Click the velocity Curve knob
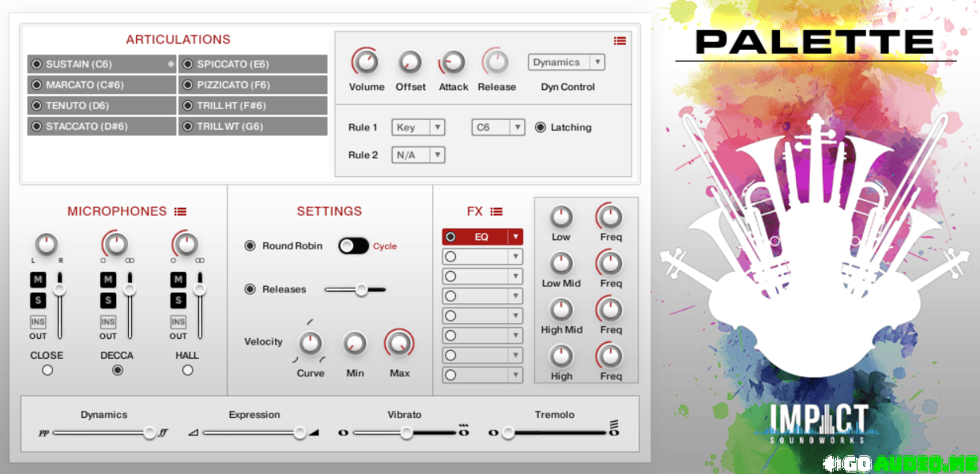The image size is (980, 474). click(x=310, y=344)
